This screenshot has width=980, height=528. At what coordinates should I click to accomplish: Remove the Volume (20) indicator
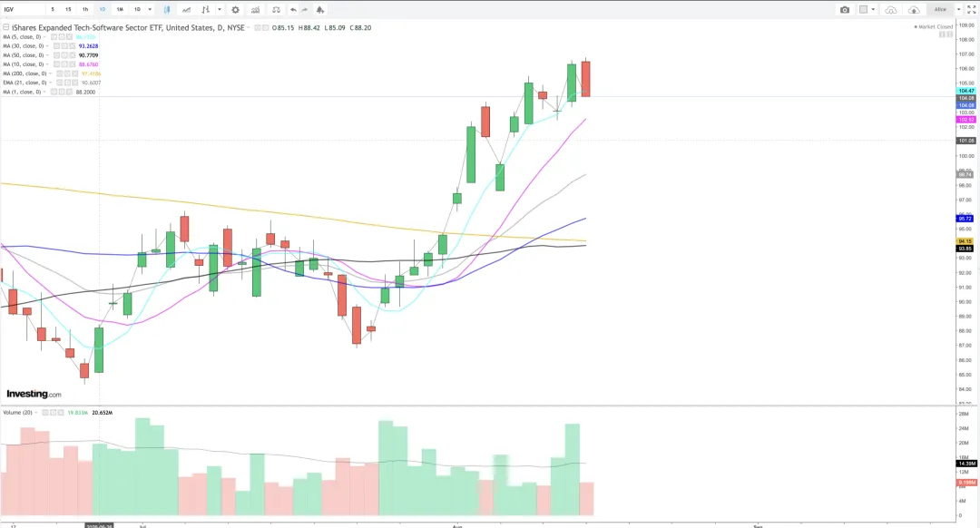[x=61, y=413]
